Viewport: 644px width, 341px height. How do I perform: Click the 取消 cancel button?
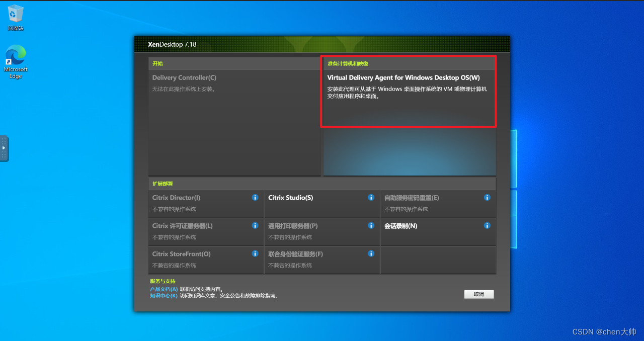point(479,294)
